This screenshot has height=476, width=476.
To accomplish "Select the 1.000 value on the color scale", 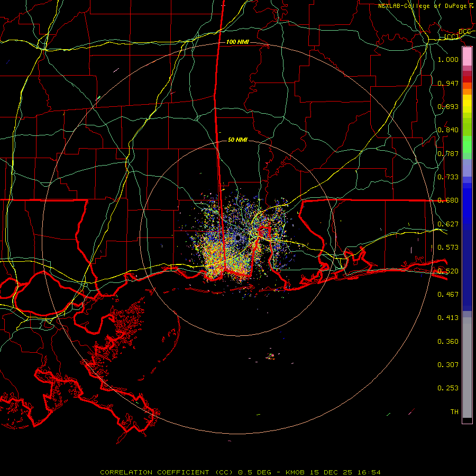I will [448, 59].
